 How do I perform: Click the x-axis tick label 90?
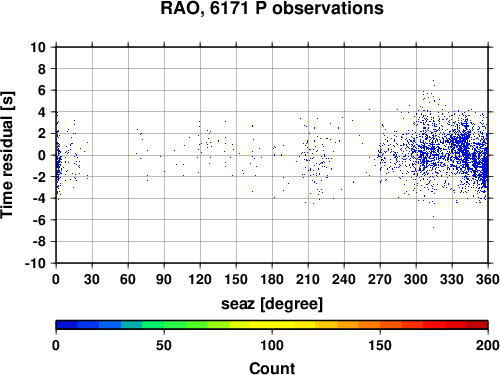[164, 279]
